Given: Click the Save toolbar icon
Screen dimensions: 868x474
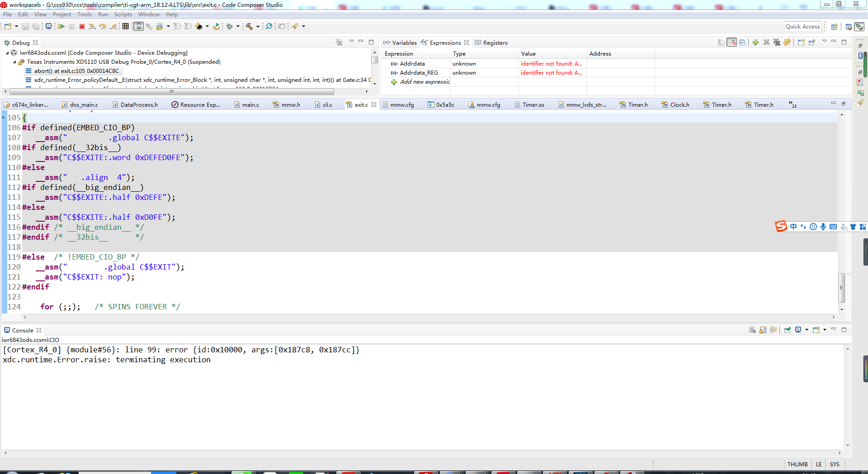Looking at the screenshot, I should click(25, 27).
